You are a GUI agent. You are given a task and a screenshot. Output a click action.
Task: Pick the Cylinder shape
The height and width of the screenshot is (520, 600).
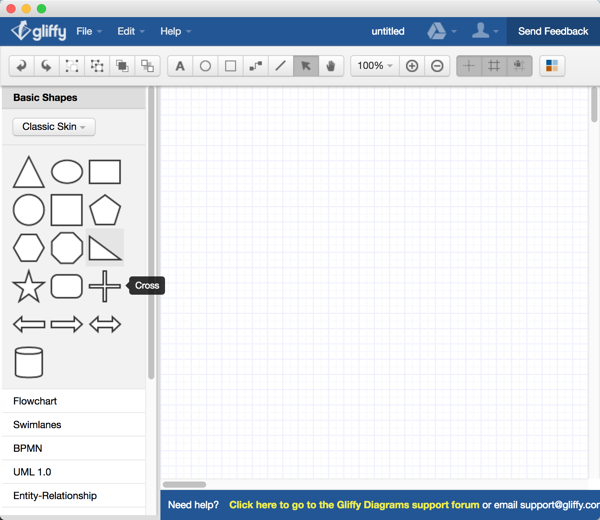[29, 362]
